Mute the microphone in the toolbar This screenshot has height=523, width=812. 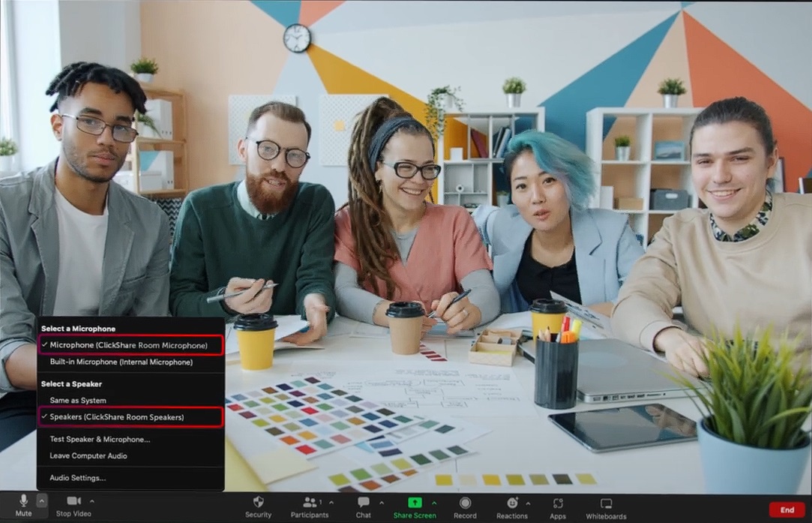click(23, 502)
